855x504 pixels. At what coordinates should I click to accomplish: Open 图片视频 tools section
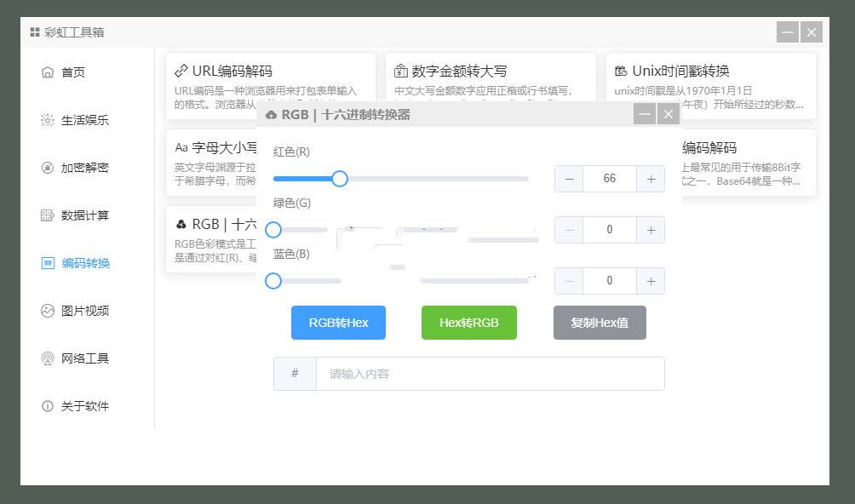84,311
